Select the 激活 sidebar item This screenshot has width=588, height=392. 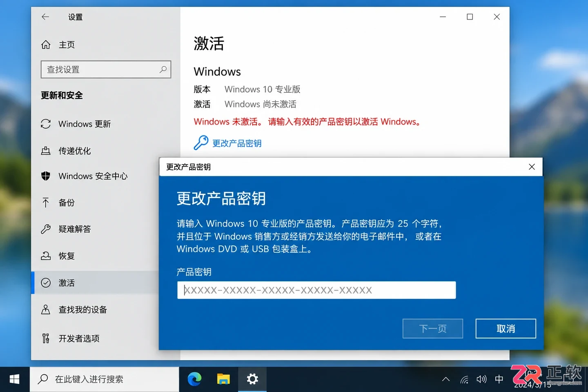(95, 283)
